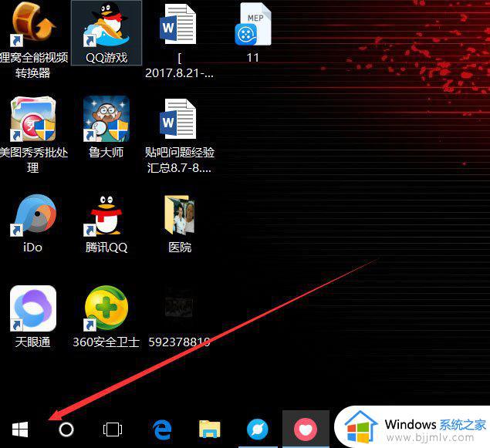The height and width of the screenshot is (448, 490).
Task: Open File Explorer in the taskbar
Action: [x=210, y=429]
